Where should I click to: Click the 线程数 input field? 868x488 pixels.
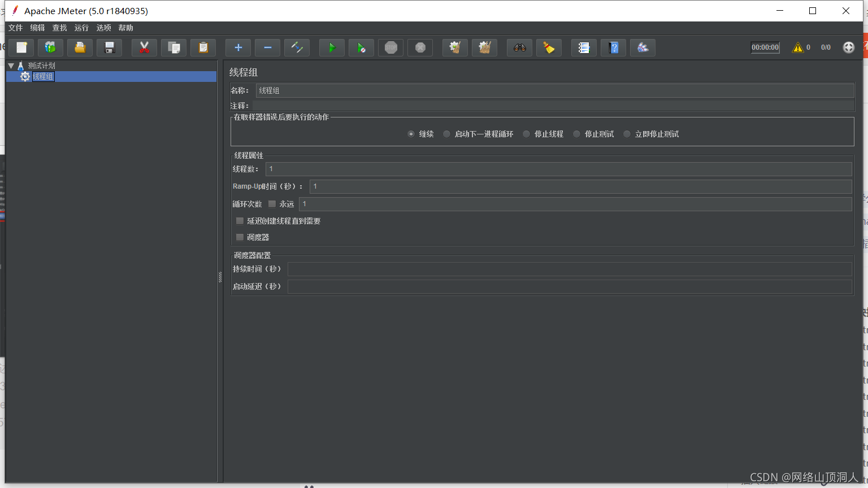point(558,169)
